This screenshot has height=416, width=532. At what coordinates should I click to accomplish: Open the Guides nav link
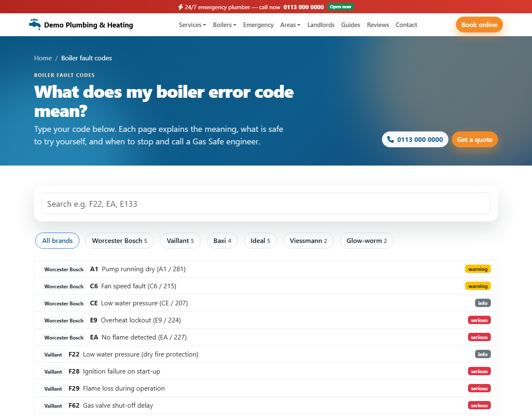(x=351, y=25)
